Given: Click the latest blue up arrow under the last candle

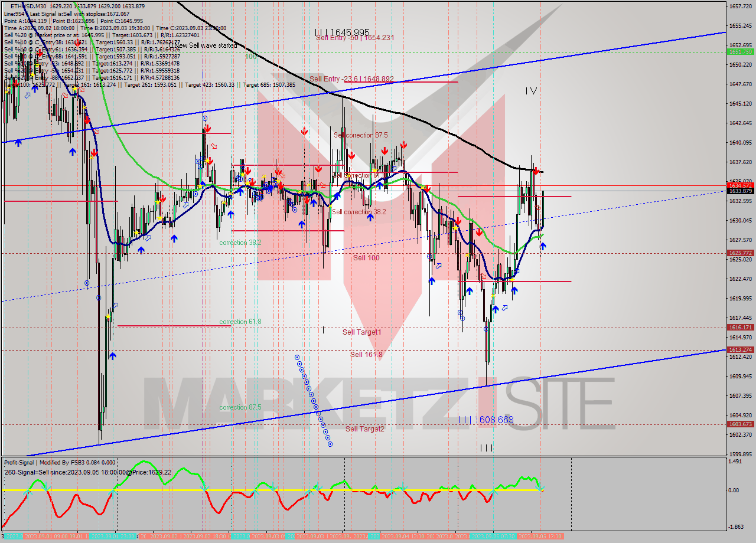Looking at the screenshot, I should coord(542,246).
